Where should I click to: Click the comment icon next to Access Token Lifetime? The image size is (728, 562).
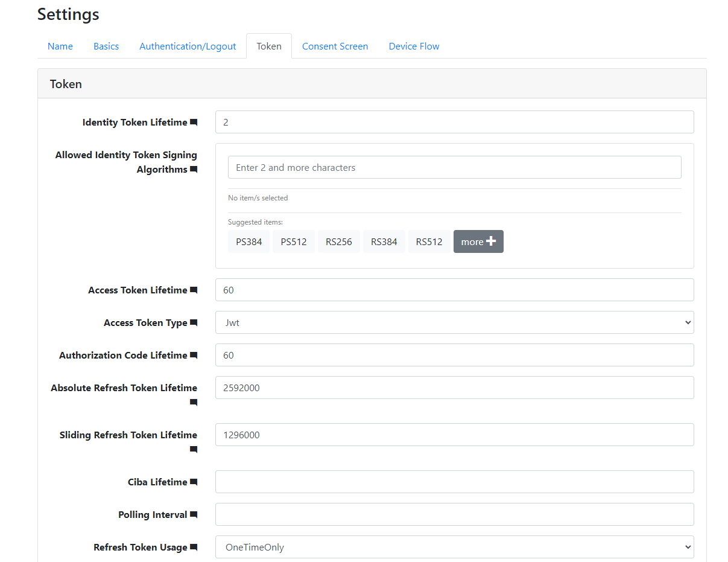coord(194,290)
